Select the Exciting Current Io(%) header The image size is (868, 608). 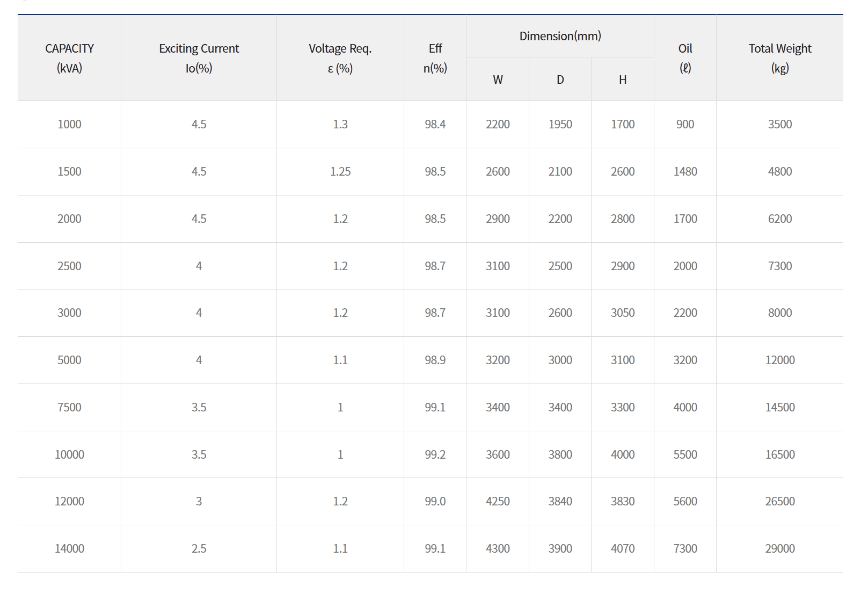[199, 58]
